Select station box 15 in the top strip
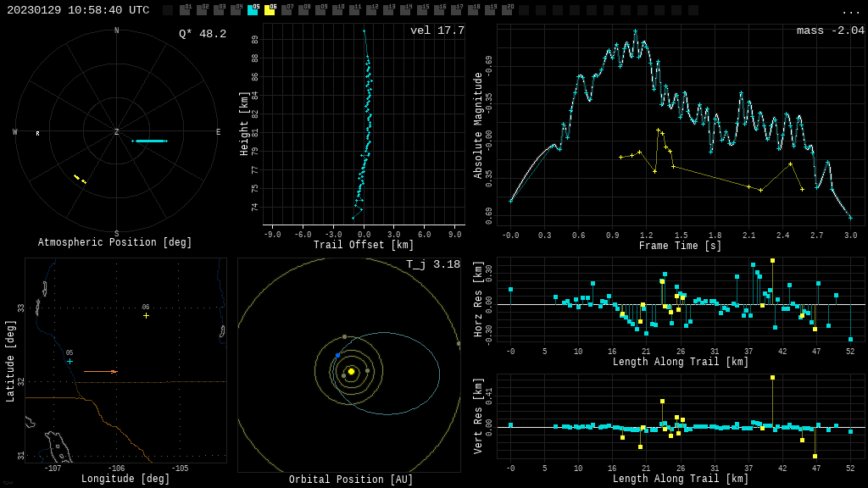868x488 pixels. 423,10
